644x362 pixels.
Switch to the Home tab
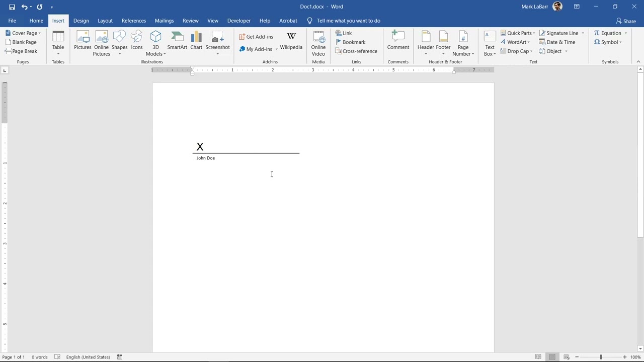coord(36,21)
